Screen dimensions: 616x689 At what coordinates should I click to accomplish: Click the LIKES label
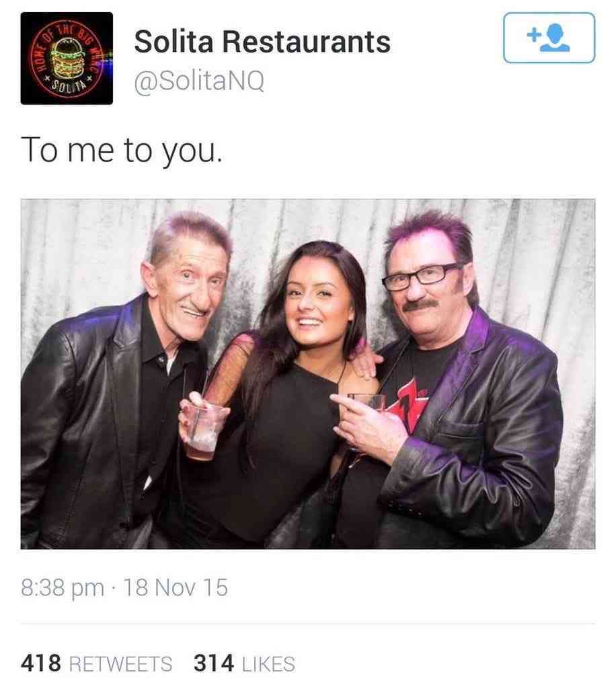tap(268, 664)
